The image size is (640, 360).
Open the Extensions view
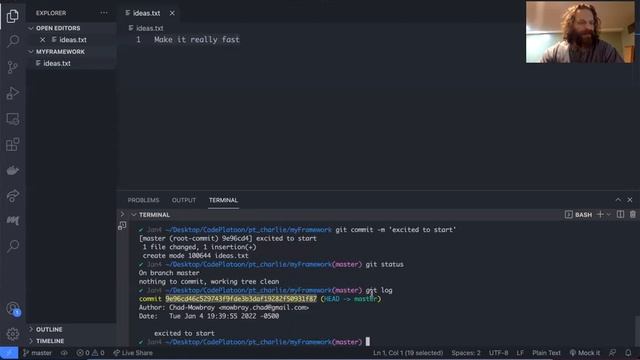pos(13,144)
